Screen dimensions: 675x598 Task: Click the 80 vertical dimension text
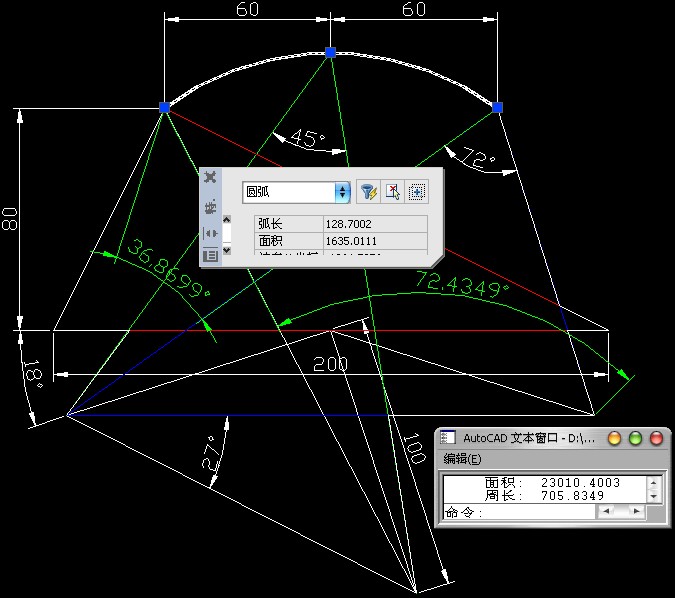pos(9,219)
